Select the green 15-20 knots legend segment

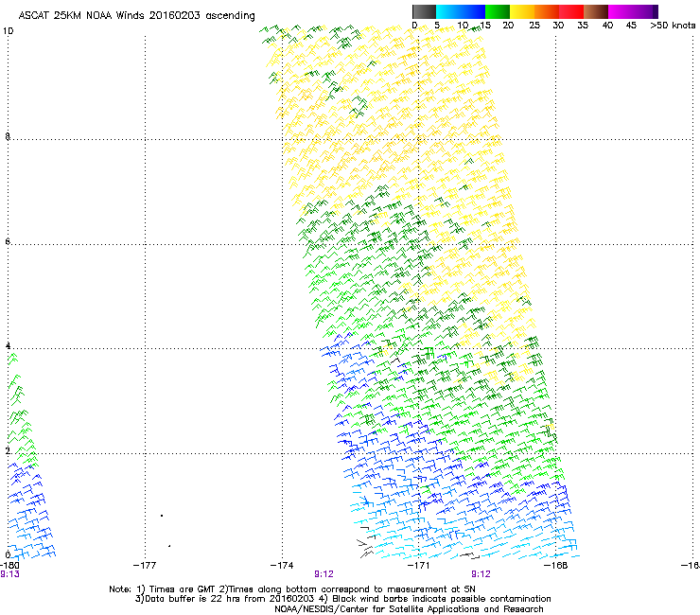[498, 11]
